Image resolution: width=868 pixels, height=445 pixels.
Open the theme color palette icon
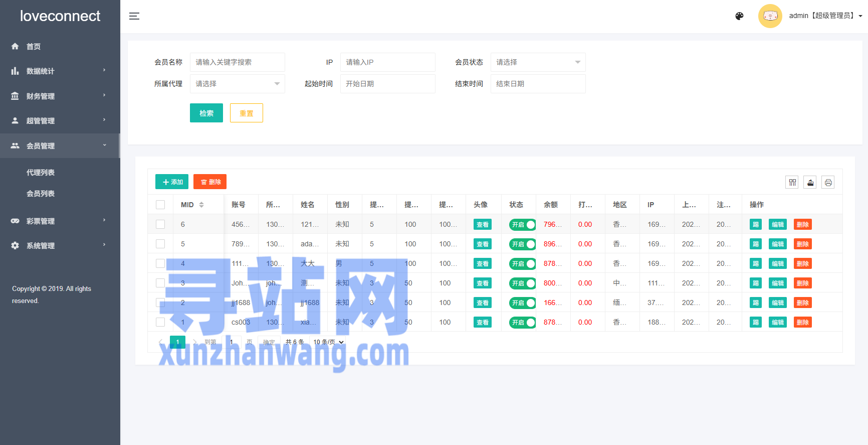click(x=739, y=16)
